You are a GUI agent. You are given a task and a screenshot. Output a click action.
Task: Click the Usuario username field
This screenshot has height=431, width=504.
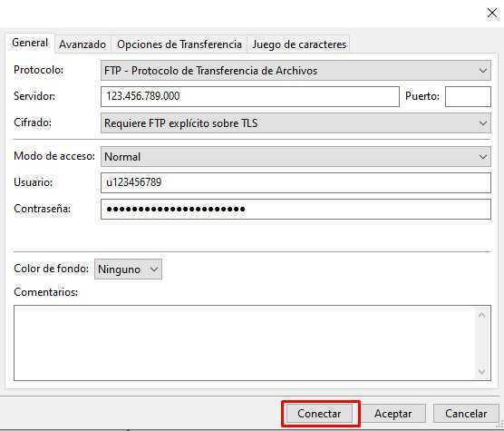296,182
